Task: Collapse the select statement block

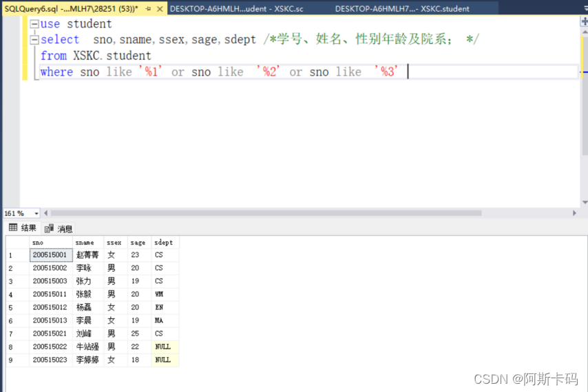Action: tap(34, 40)
